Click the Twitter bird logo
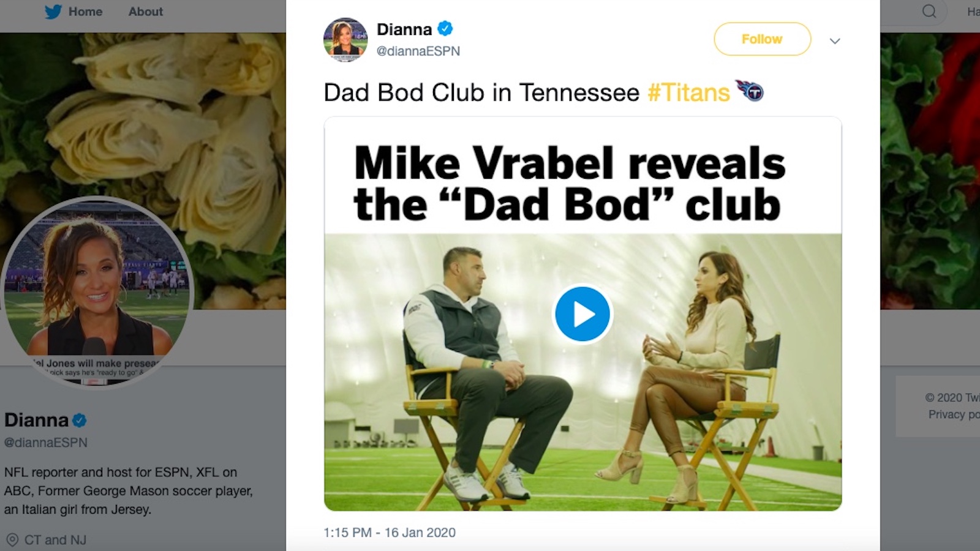Viewport: 980px width, 551px height. pyautogui.click(x=53, y=12)
